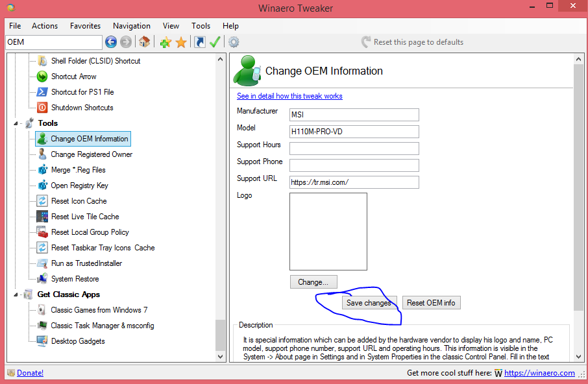
Task: Click the Support URL text field
Action: coord(354,182)
